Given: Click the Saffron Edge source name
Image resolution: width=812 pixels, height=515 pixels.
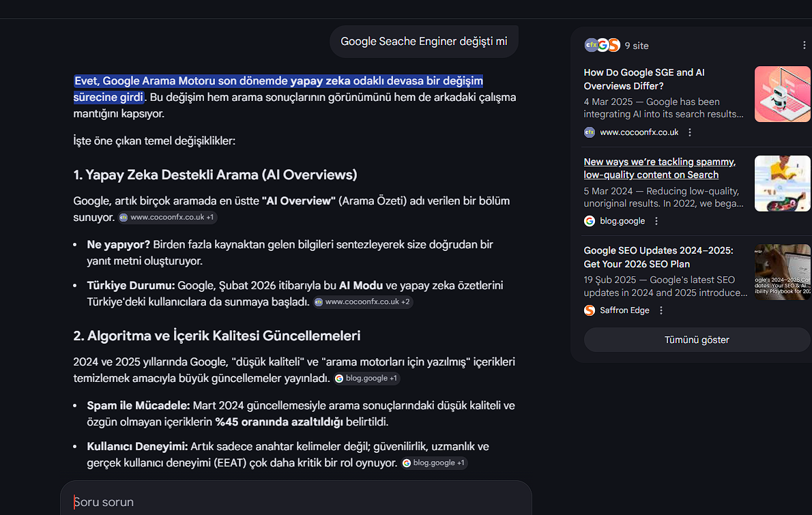Looking at the screenshot, I should point(624,310).
